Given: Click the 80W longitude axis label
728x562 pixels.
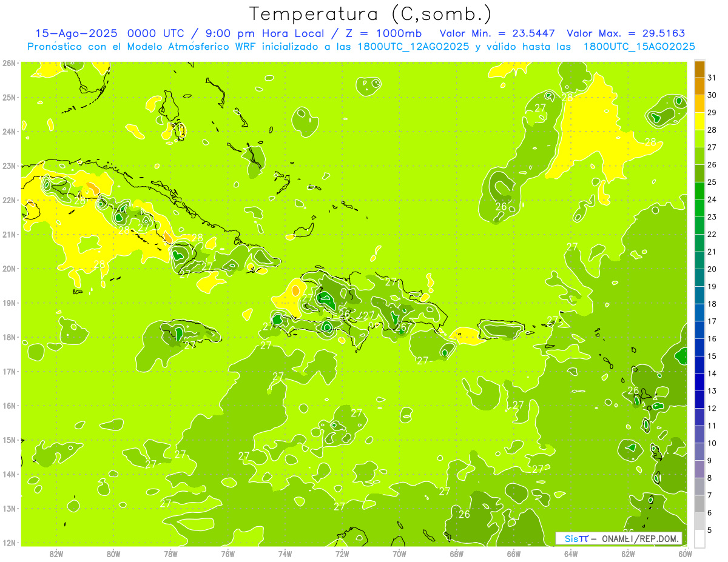Looking at the screenshot, I should (113, 554).
